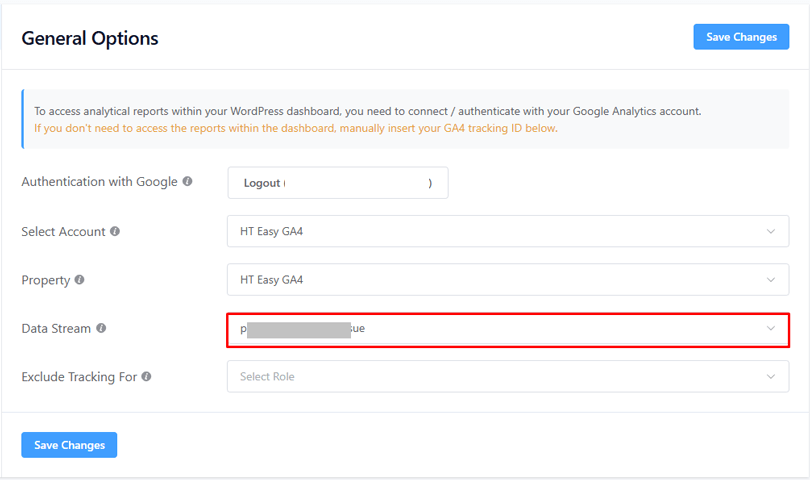Viewport: 810px width, 480px height.
Task: Click info icon beside Exclude Tracking For
Action: 147,377
